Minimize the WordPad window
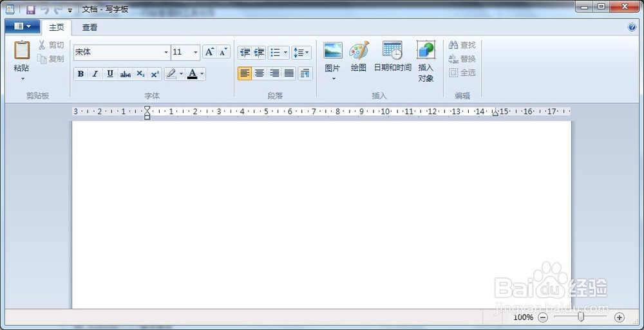The height and width of the screenshot is (330, 644). pyautogui.click(x=585, y=6)
